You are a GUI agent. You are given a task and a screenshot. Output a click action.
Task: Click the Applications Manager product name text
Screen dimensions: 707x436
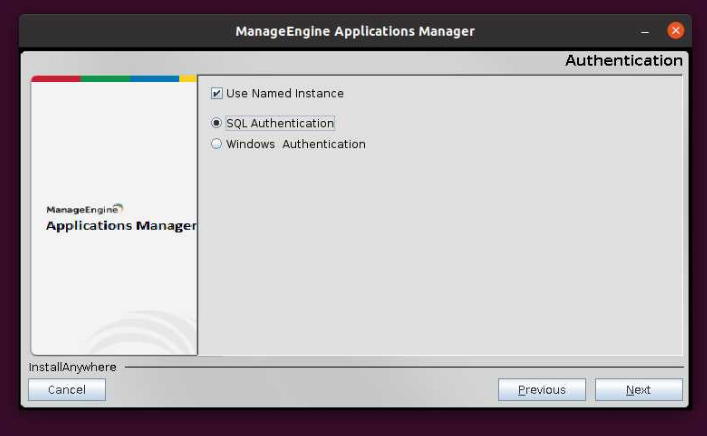coord(120,226)
